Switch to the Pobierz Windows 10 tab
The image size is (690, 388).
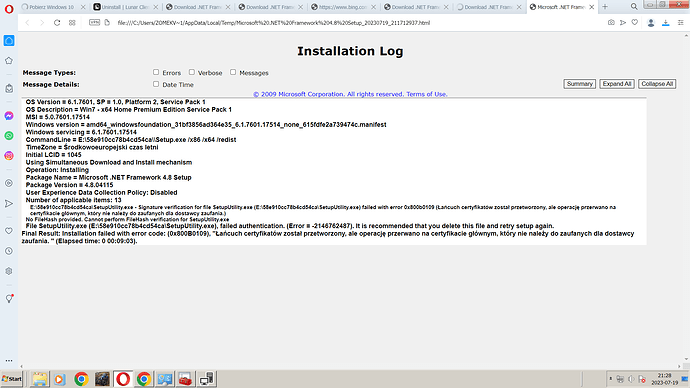(53, 7)
